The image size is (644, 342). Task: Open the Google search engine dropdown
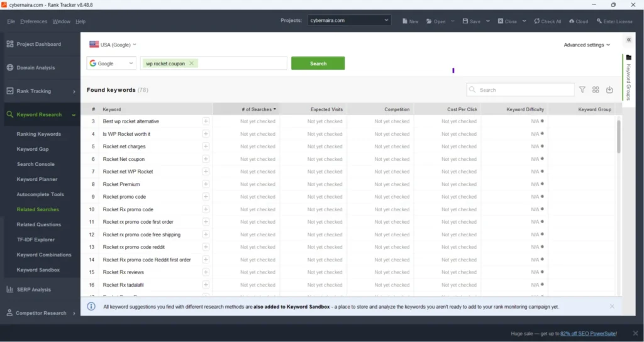tap(111, 63)
